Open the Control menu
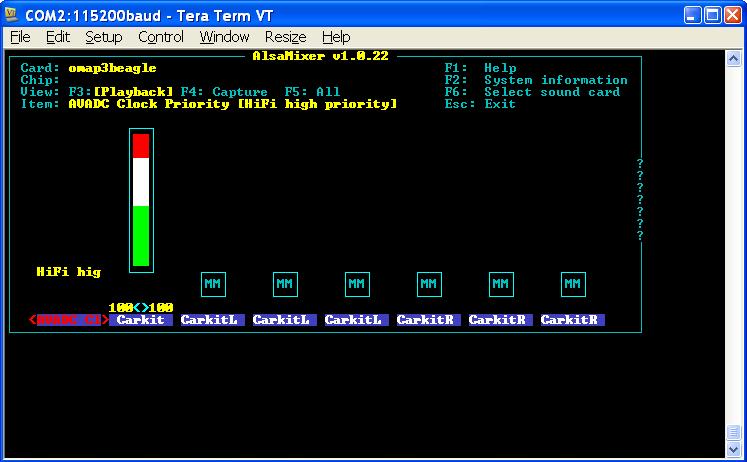Image resolution: width=747 pixels, height=462 pixels. coord(161,37)
